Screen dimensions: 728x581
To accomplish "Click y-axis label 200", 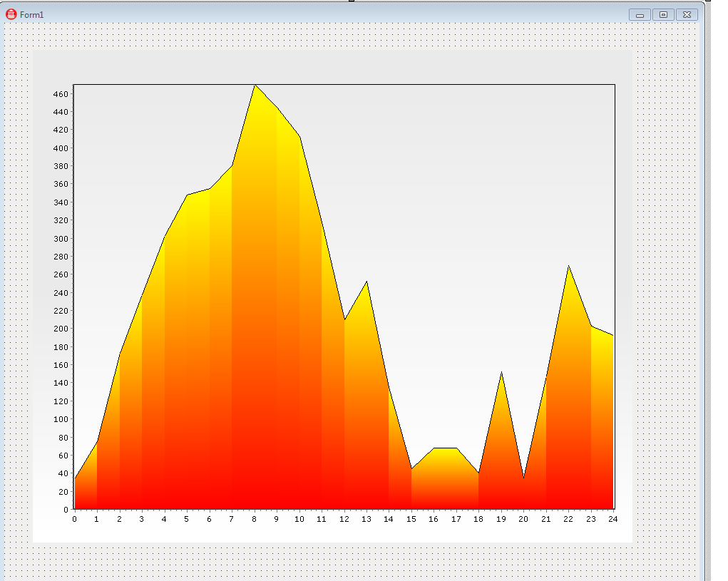I will coord(61,329).
